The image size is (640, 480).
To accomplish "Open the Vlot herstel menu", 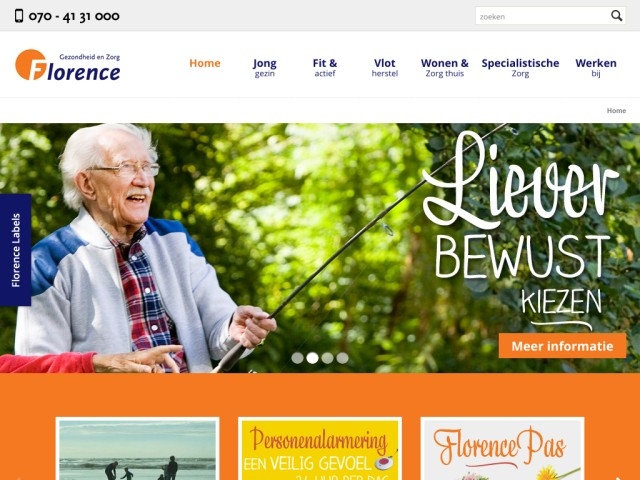I will pyautogui.click(x=384, y=68).
